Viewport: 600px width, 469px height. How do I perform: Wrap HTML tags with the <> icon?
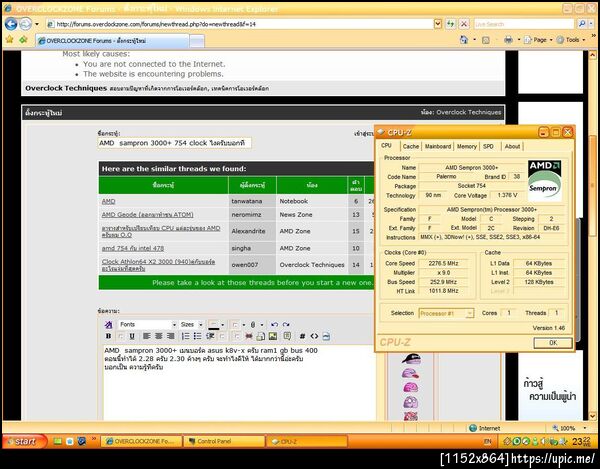coord(314,336)
